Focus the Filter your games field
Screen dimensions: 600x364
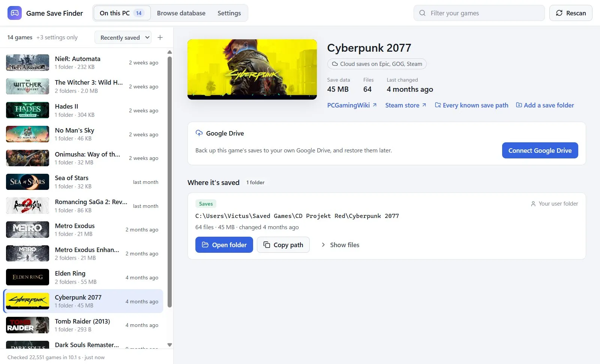coord(479,13)
